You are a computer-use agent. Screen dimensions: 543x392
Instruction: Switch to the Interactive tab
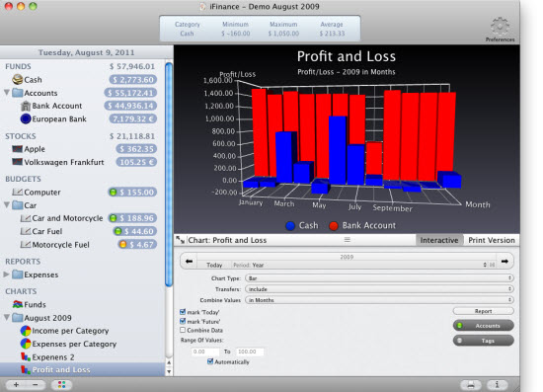[x=439, y=240]
